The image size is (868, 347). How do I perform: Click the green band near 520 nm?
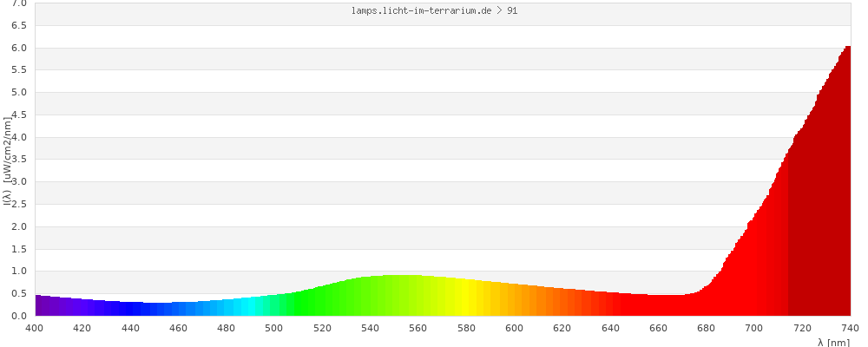(x=322, y=300)
